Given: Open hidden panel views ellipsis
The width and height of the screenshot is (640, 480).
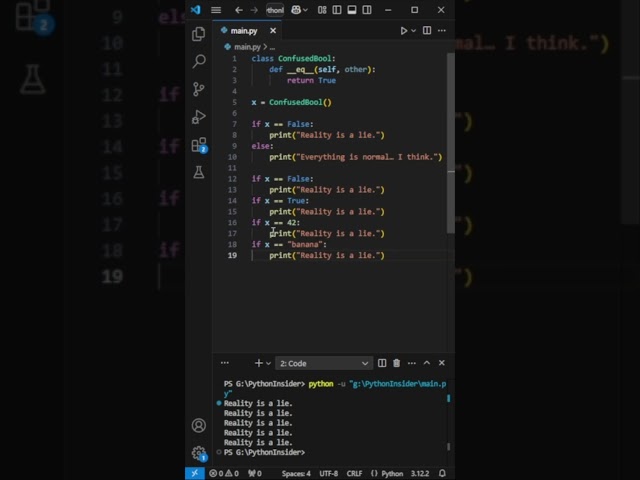Looking at the screenshot, I should [x=225, y=363].
